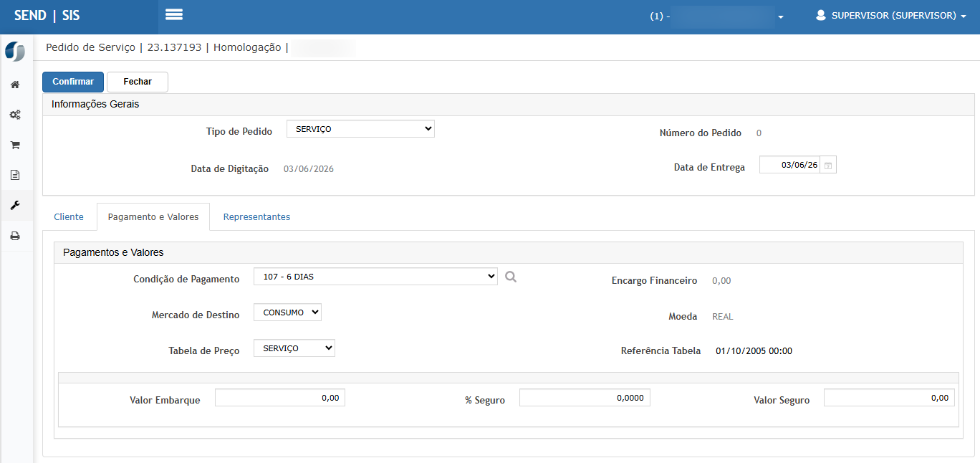The height and width of the screenshot is (463, 980).
Task: Click the % Seguro input field
Action: (585, 398)
